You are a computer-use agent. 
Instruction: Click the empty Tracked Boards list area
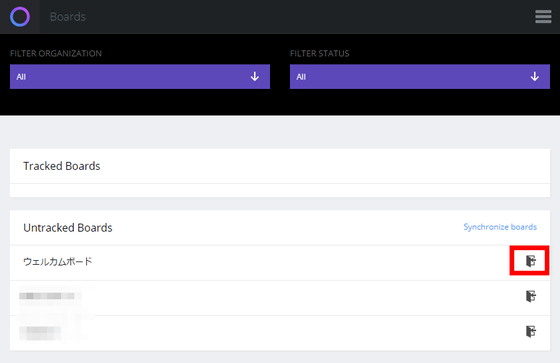coord(280,190)
